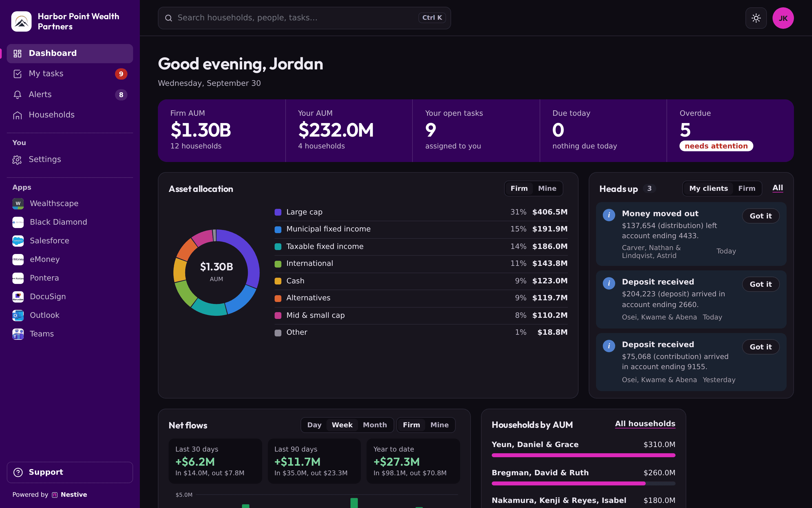Switch Asset allocation to Mine
812x508 pixels.
pyautogui.click(x=547, y=189)
